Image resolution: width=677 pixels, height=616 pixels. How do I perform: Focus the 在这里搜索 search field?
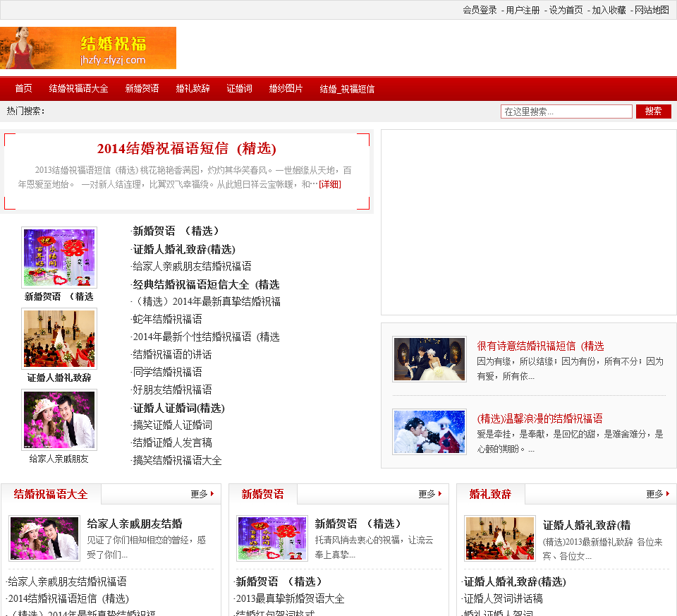coord(566,111)
